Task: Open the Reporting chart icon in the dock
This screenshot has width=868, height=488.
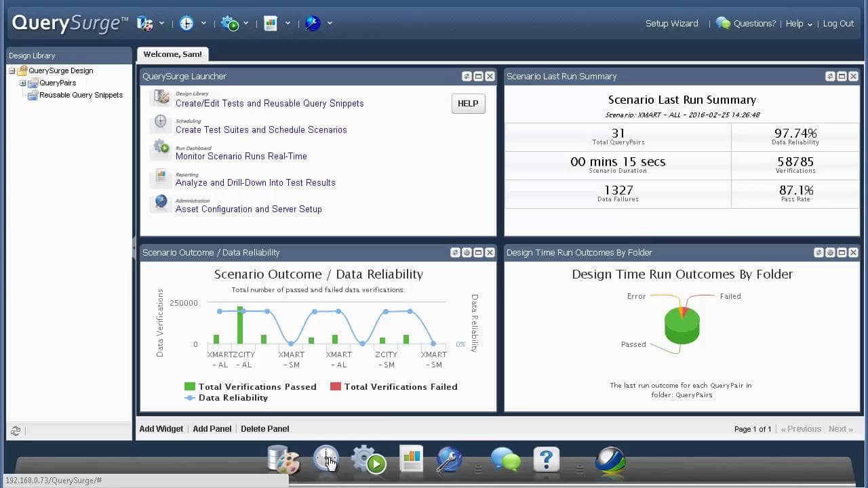Action: pos(411,459)
